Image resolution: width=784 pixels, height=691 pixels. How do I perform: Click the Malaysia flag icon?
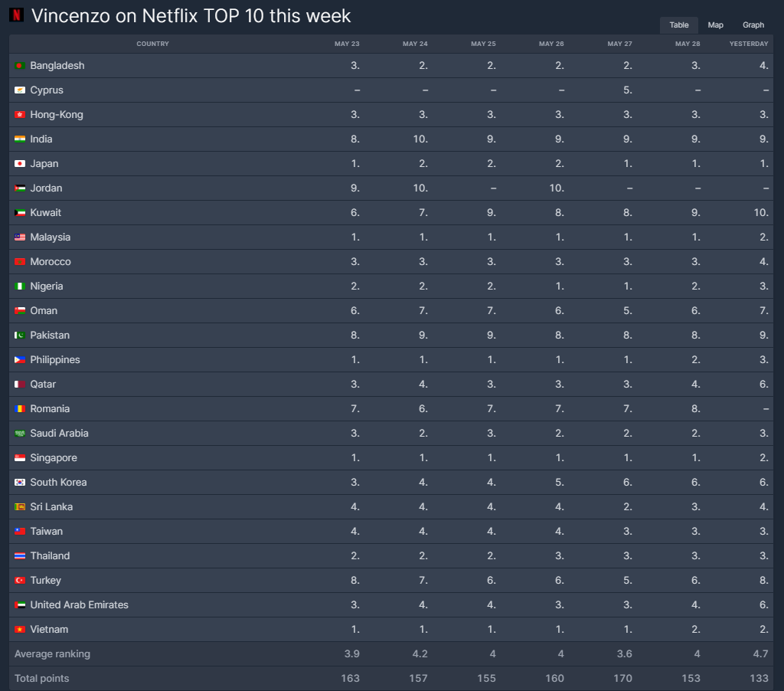tap(20, 237)
